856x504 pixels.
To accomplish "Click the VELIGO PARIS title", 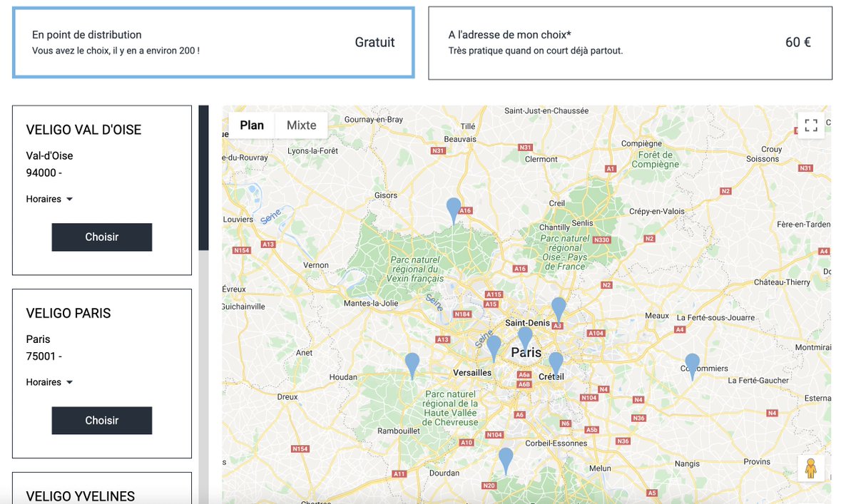I will tap(68, 313).
